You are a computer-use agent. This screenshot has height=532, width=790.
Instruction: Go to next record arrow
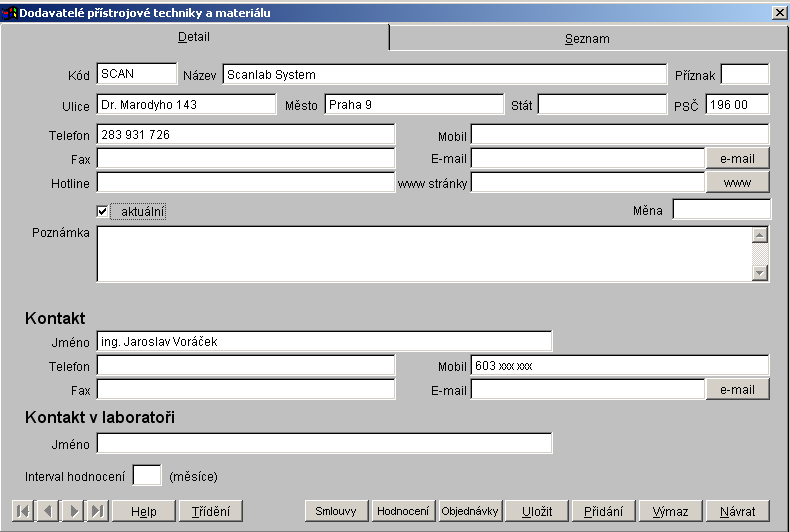[x=72, y=511]
